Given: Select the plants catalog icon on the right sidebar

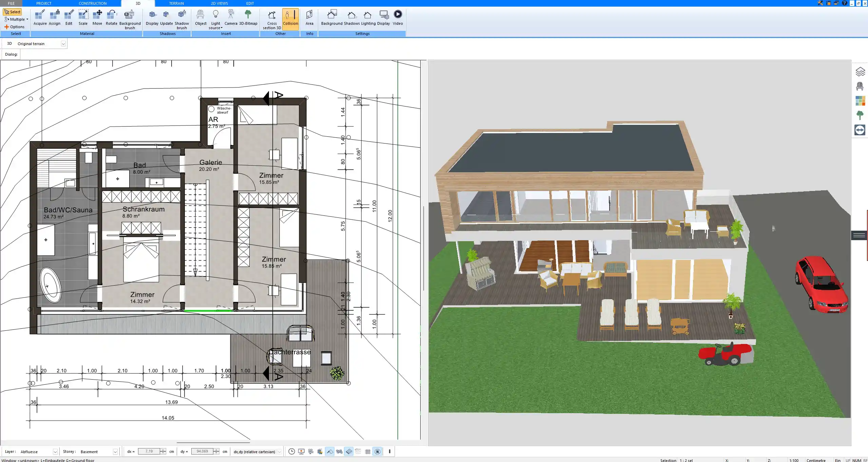Looking at the screenshot, I should [x=861, y=115].
